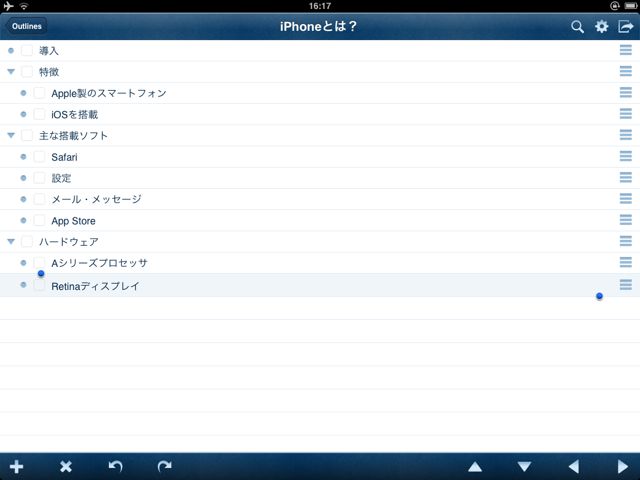Select the Safari row text
The image size is (640, 480).
tap(64, 157)
